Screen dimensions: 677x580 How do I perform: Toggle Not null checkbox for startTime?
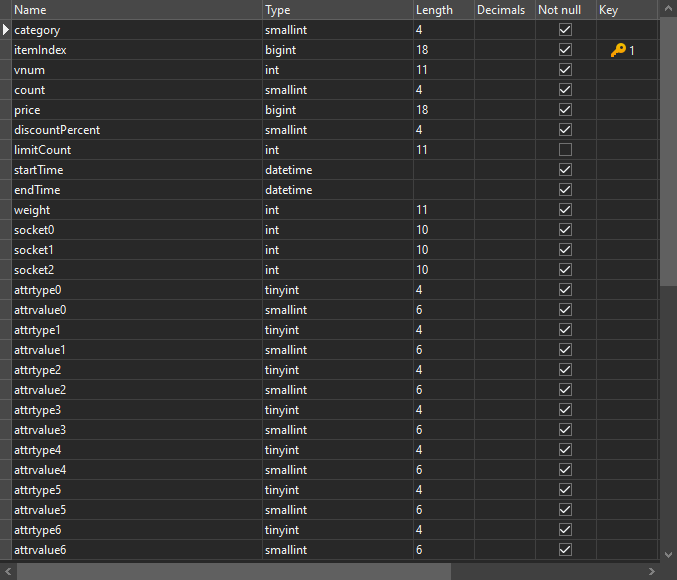[565, 170]
